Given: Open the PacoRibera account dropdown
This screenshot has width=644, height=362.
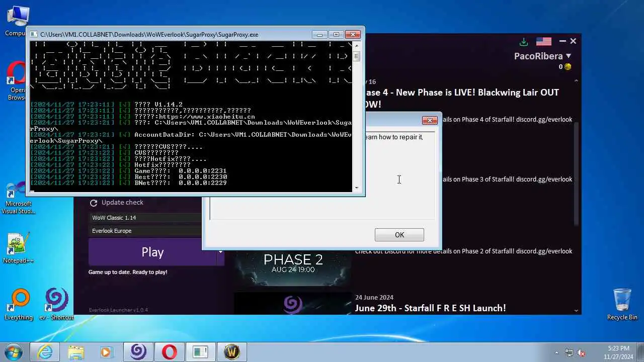Looking at the screenshot, I should point(542,56).
